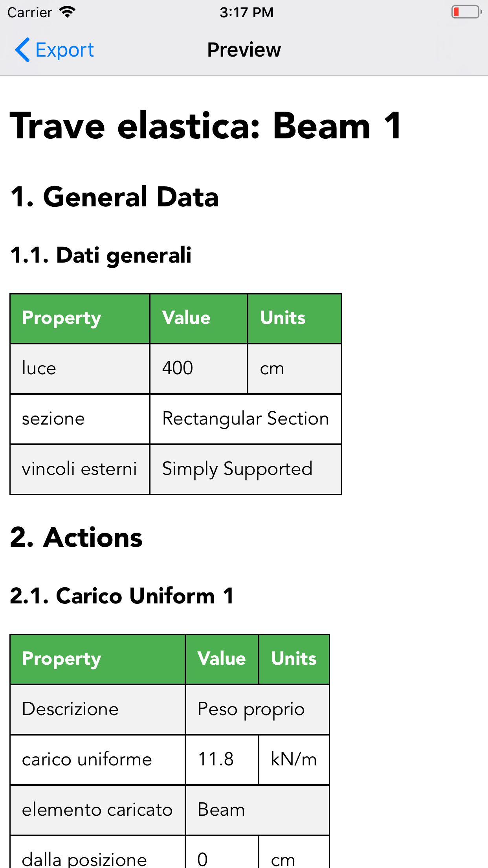Tap the luce value 400 cell

pos(198,368)
